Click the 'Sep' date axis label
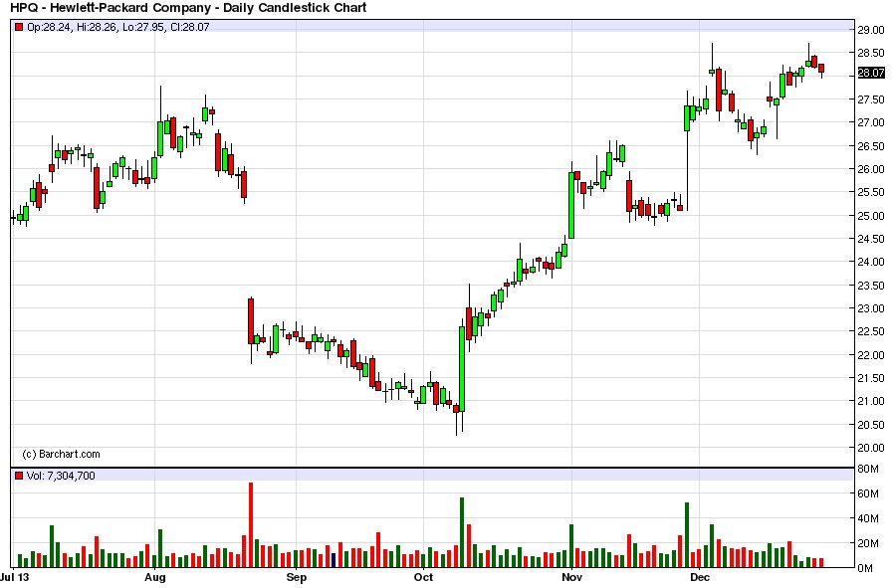This screenshot has height=588, width=892. [x=297, y=577]
